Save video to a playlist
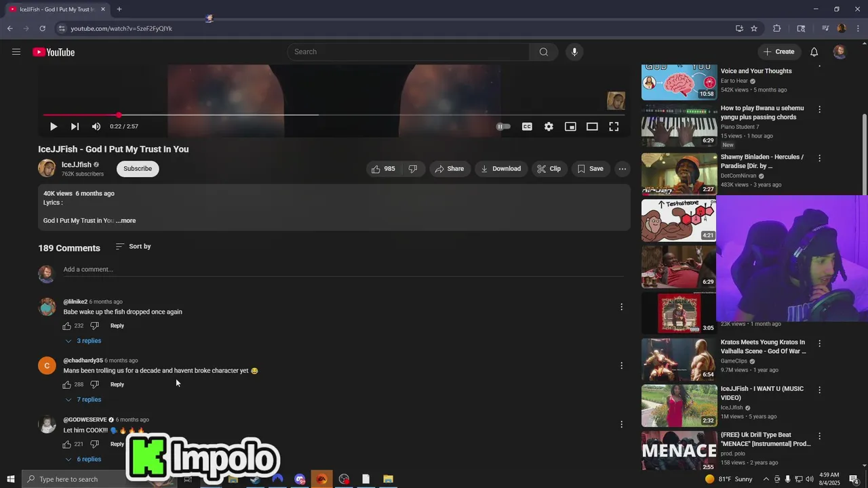Viewport: 868px width, 488px height. pyautogui.click(x=590, y=169)
